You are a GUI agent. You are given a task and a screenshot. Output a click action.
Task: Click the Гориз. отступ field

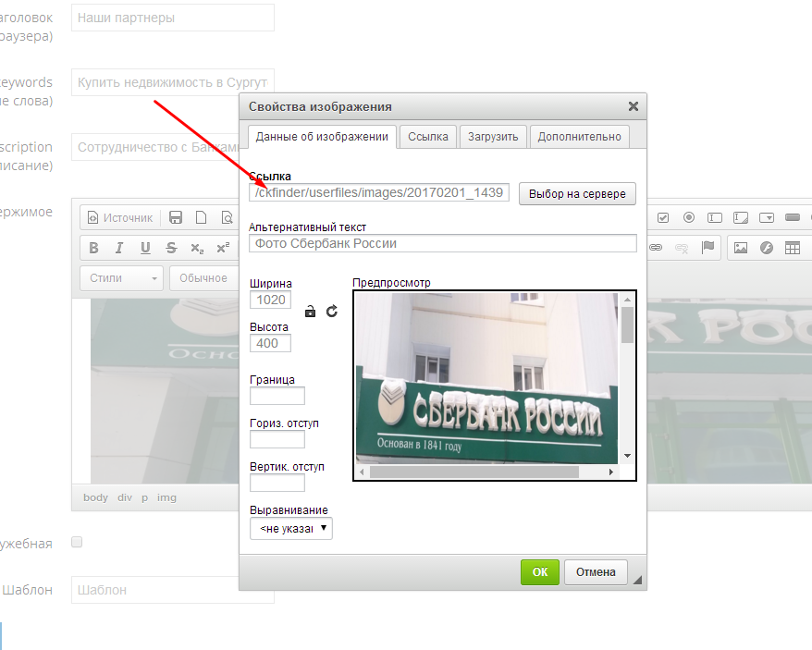[277, 439]
